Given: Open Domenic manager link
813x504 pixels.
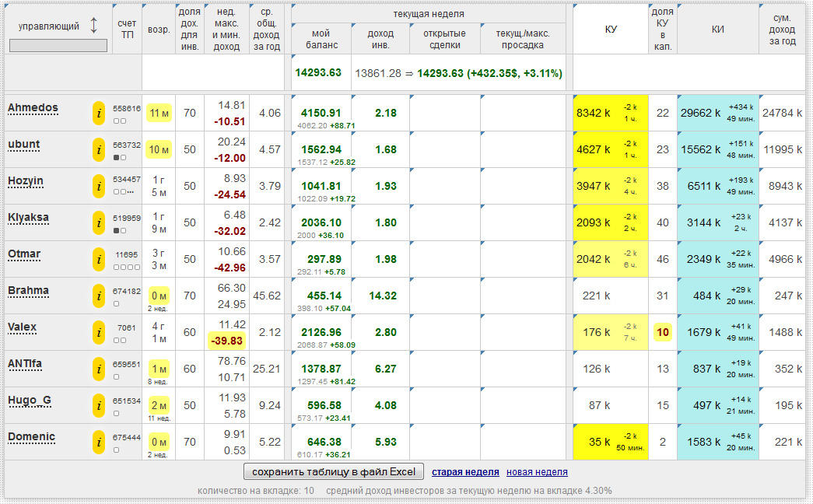Looking at the screenshot, I should point(31,436).
